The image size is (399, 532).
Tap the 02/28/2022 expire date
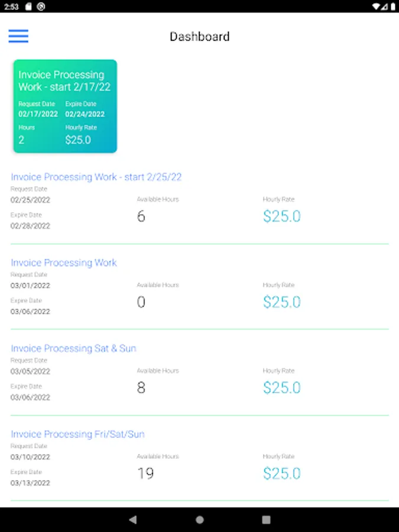(x=30, y=226)
